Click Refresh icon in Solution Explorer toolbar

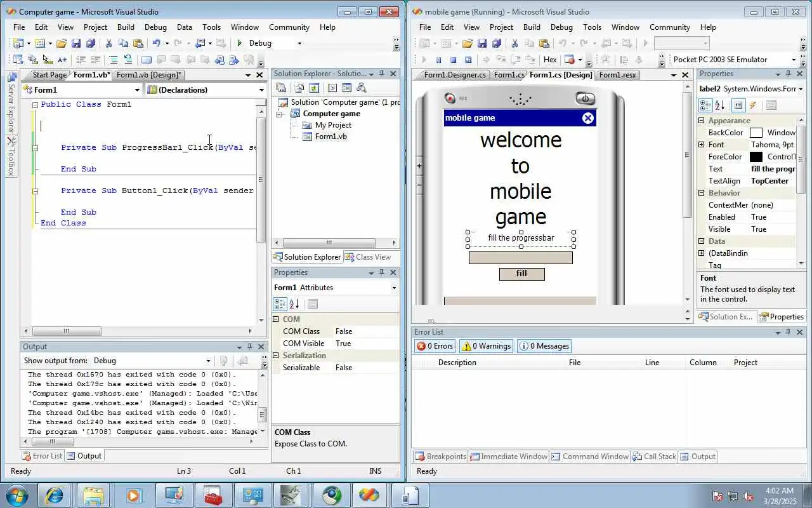click(x=314, y=88)
